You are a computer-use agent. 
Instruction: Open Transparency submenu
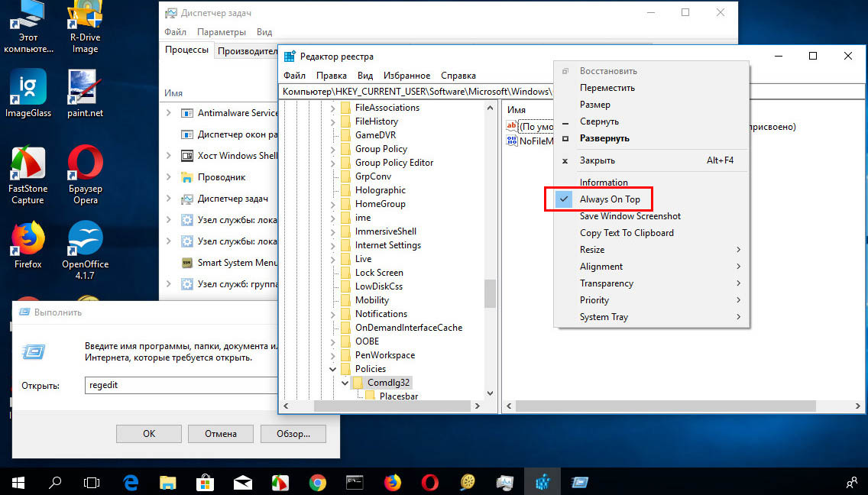[652, 283]
